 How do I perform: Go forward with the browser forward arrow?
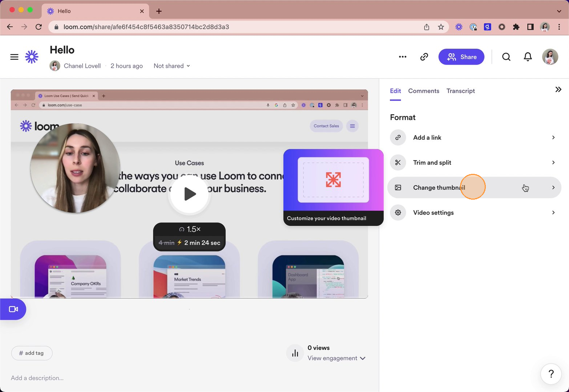click(24, 27)
